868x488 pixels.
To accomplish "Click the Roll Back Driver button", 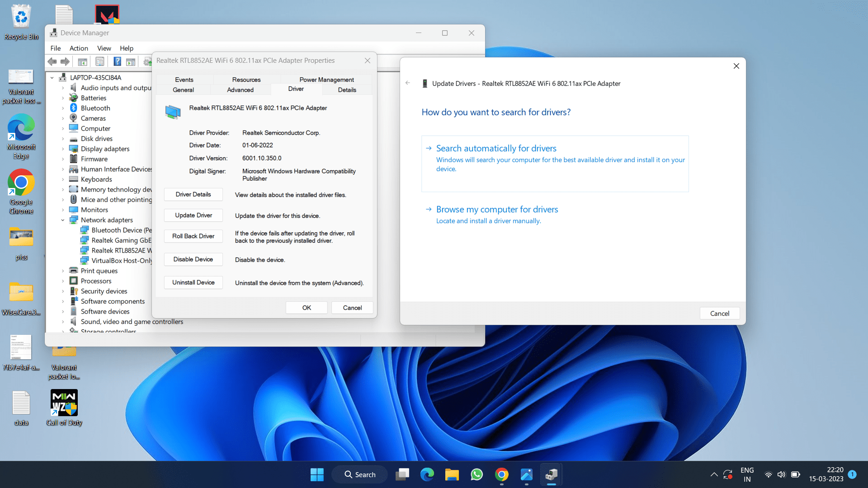I will [x=193, y=236].
